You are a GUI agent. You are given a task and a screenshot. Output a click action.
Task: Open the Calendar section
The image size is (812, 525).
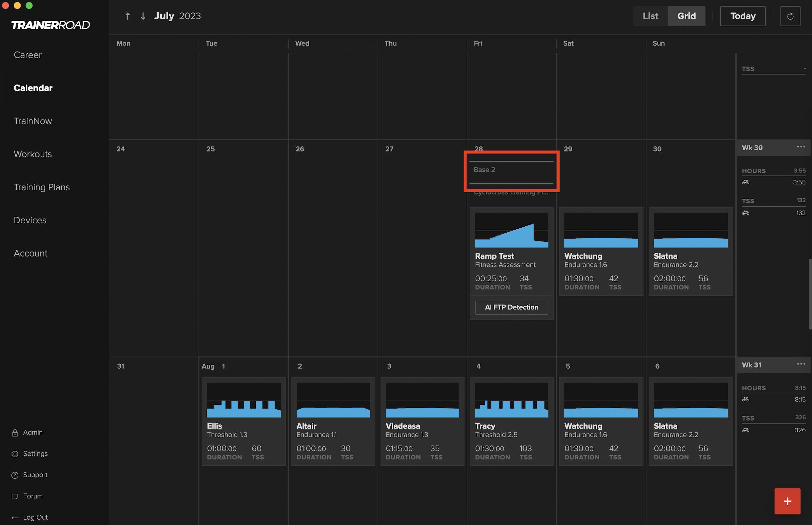(x=33, y=88)
